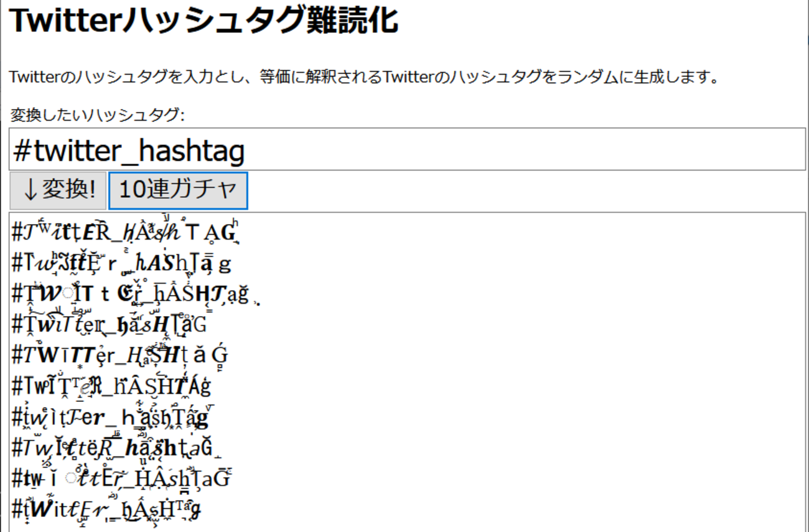Click the tenth hashtag line at bottom
This screenshot has width=809, height=532.
point(106,509)
